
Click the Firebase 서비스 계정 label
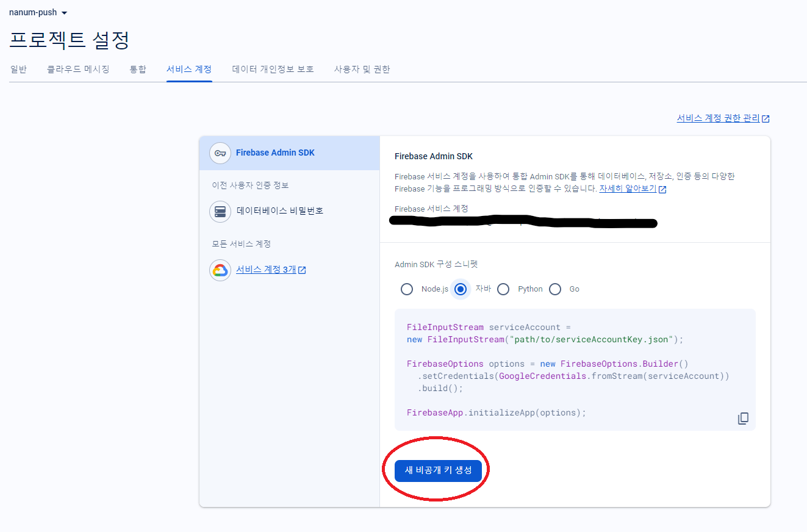tap(431, 209)
